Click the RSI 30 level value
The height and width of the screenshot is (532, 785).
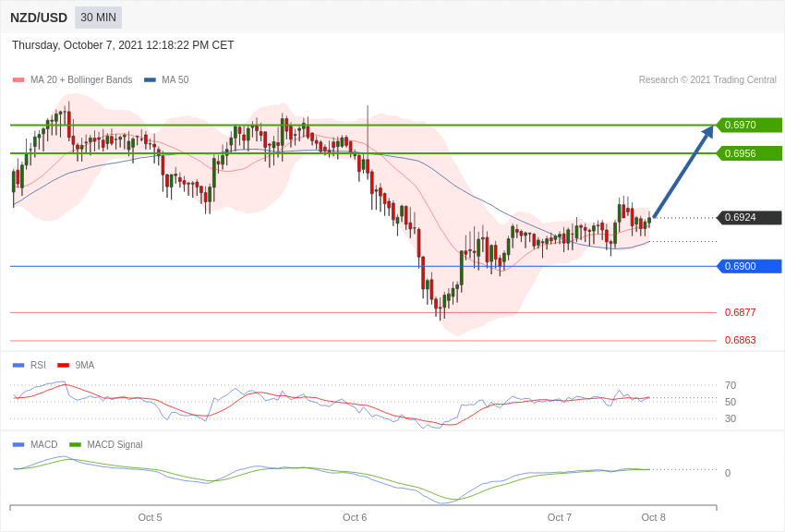point(731,418)
